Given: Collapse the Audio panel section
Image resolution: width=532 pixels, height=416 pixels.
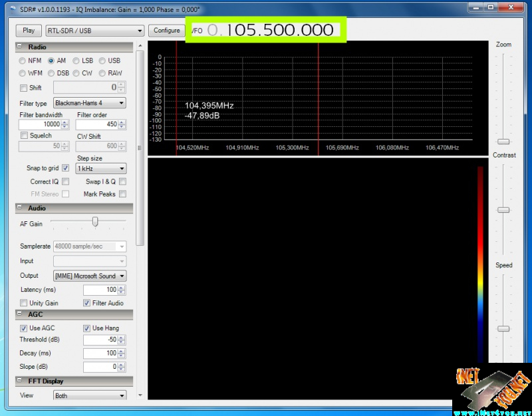Looking at the screenshot, I should (x=20, y=208).
